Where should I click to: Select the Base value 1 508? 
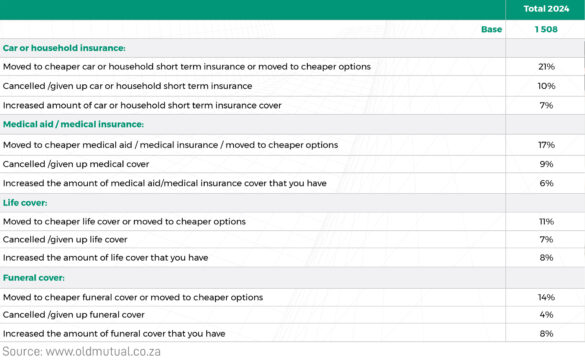coord(546,29)
